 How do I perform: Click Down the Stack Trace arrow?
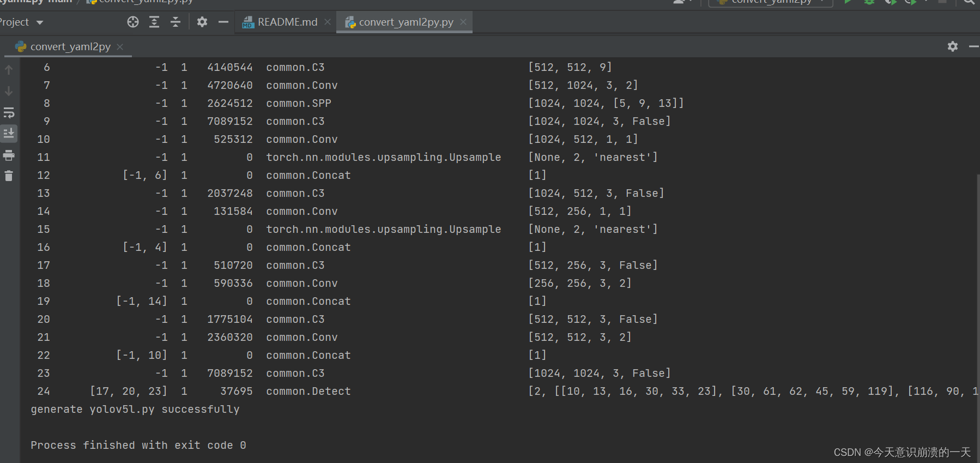(x=9, y=91)
